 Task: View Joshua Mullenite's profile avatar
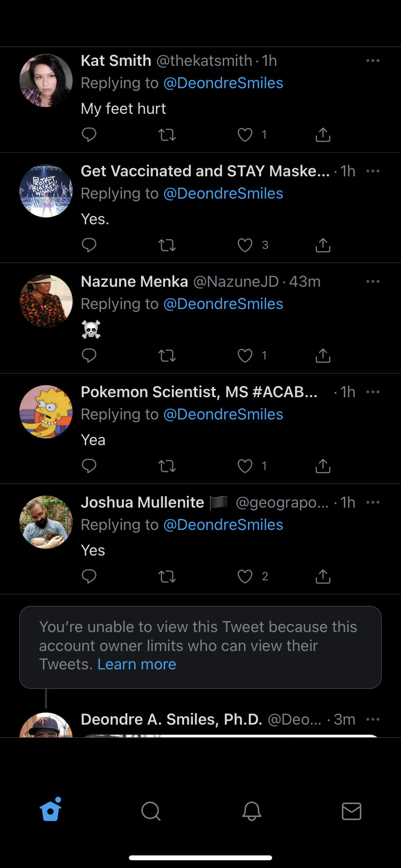[46, 522]
